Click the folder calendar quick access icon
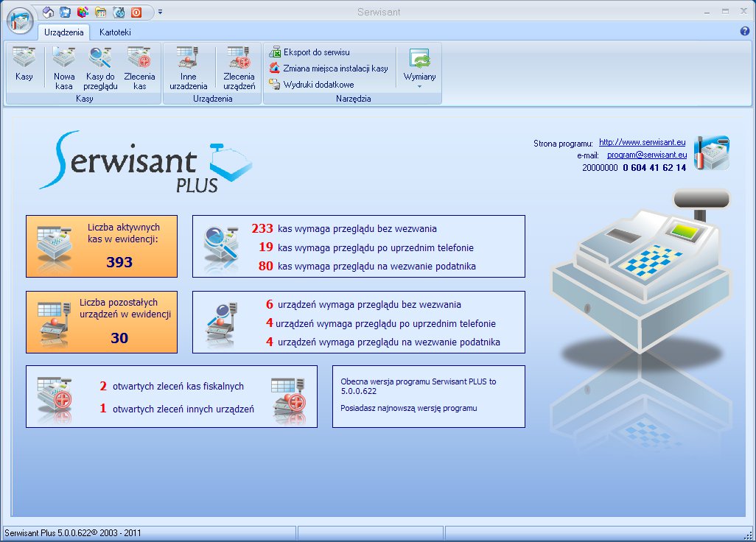Viewport: 756px width, 542px height. click(x=101, y=12)
